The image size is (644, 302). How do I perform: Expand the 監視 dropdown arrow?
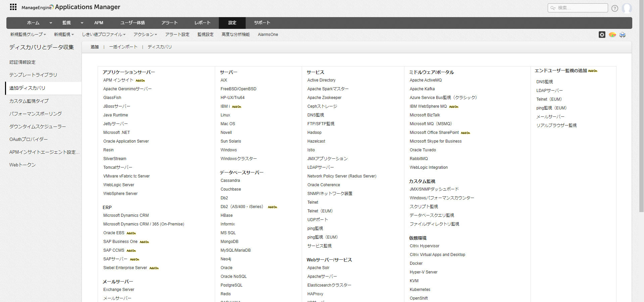click(82, 23)
